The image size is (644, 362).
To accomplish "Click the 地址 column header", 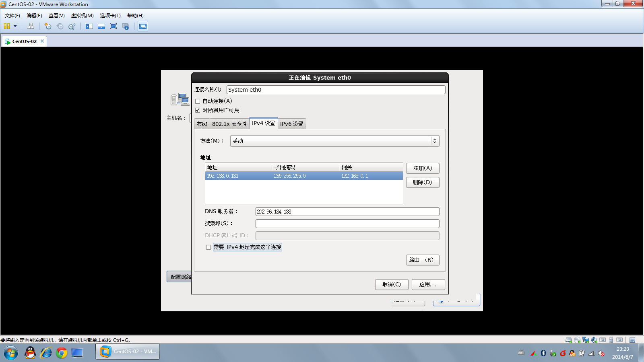I will [x=238, y=167].
